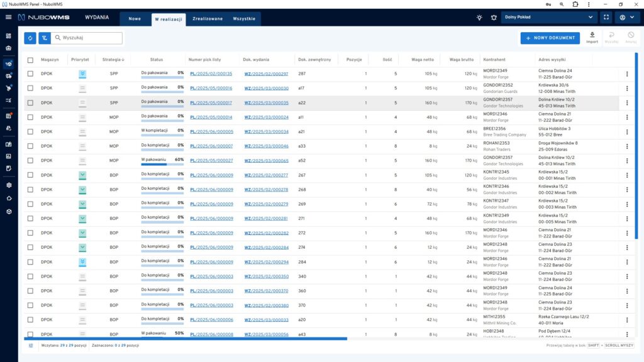The width and height of the screenshot is (644, 362).
Task: Open the dashboard icon in left sidebar
Action: [8, 35]
